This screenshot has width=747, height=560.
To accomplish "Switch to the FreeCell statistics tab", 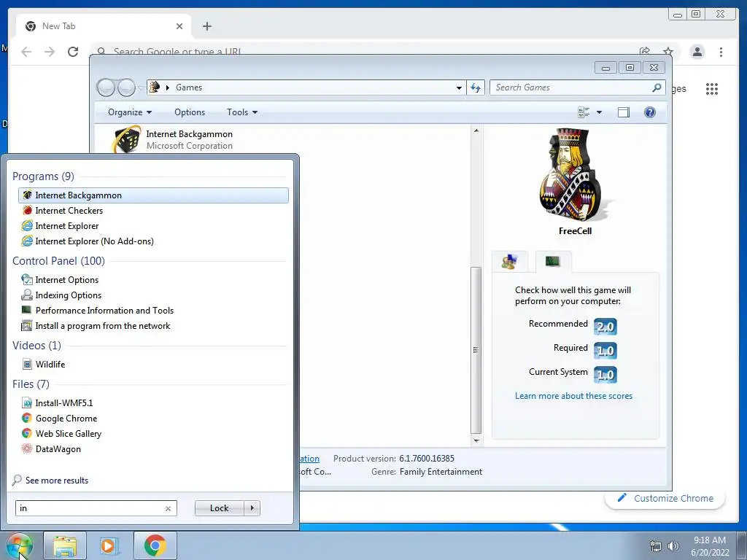I will click(509, 262).
